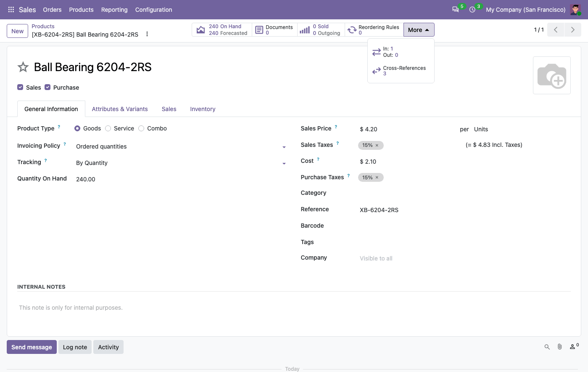The height and width of the screenshot is (372, 588).
Task: Open the messages conversation icon
Action: pos(456,10)
